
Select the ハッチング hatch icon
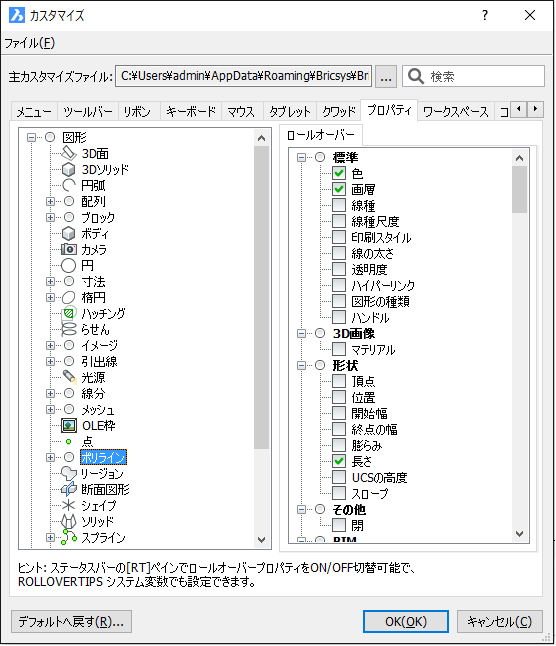tap(68, 314)
